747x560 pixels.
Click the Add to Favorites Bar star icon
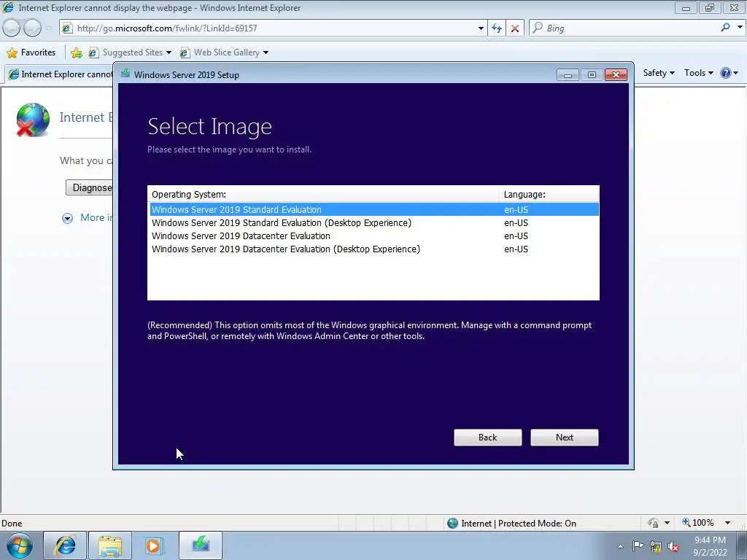point(76,52)
